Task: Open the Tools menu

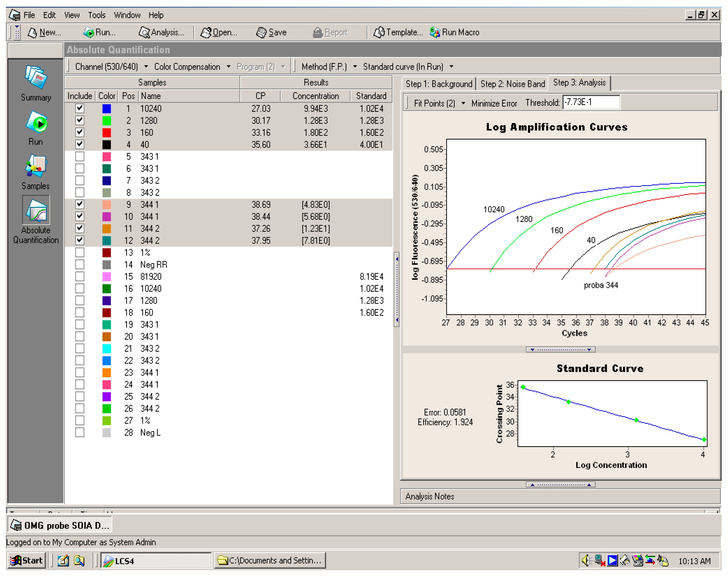Action: pyautogui.click(x=97, y=15)
